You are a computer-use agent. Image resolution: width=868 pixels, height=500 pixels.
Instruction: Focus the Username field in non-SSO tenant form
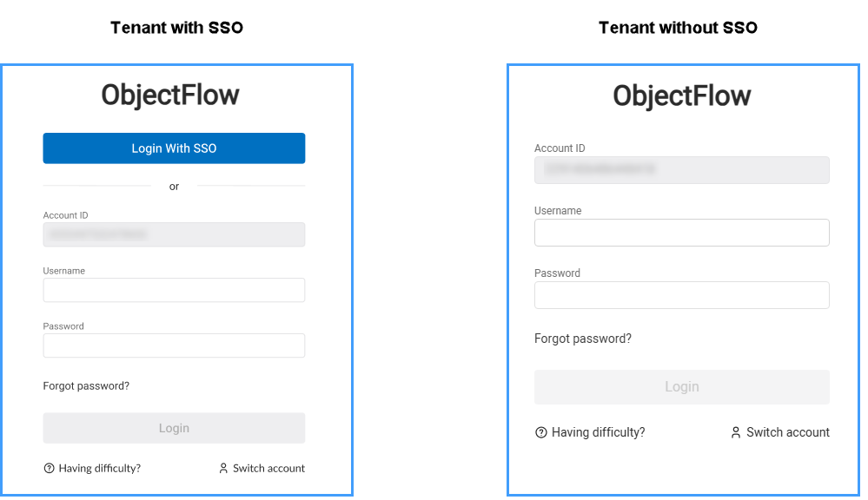[681, 233]
